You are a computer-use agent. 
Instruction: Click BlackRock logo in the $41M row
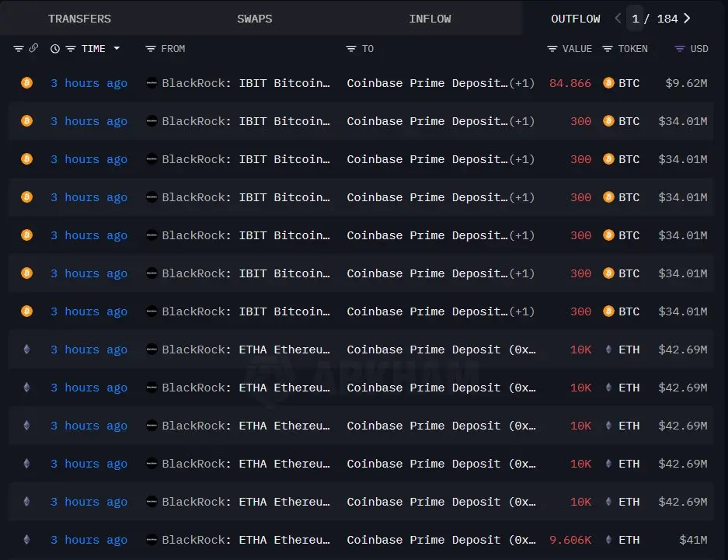point(152,540)
